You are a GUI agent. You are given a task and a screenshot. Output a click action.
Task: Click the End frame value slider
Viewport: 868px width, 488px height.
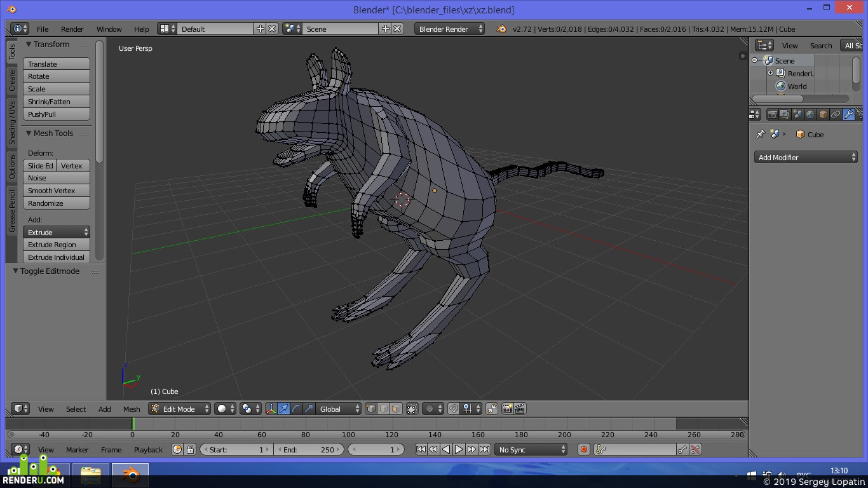click(309, 450)
